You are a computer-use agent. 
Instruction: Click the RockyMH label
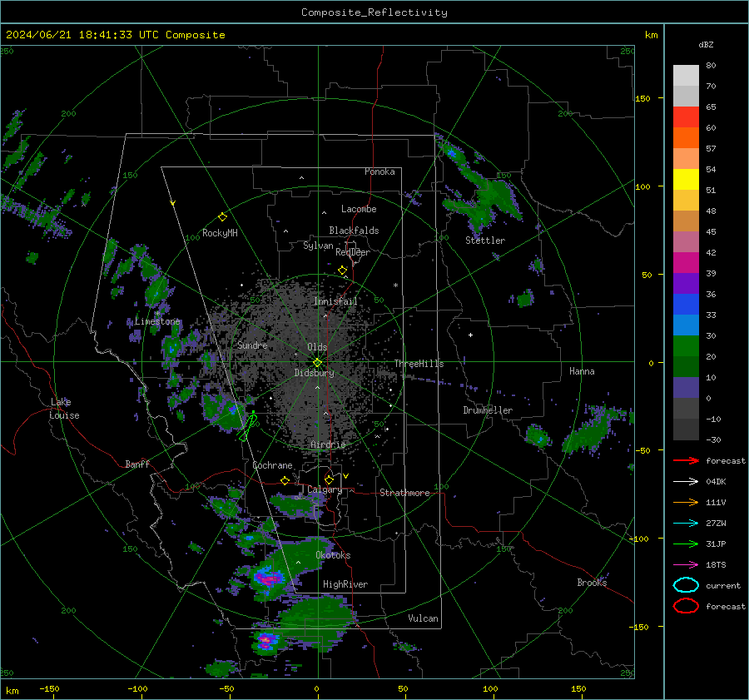(x=220, y=233)
